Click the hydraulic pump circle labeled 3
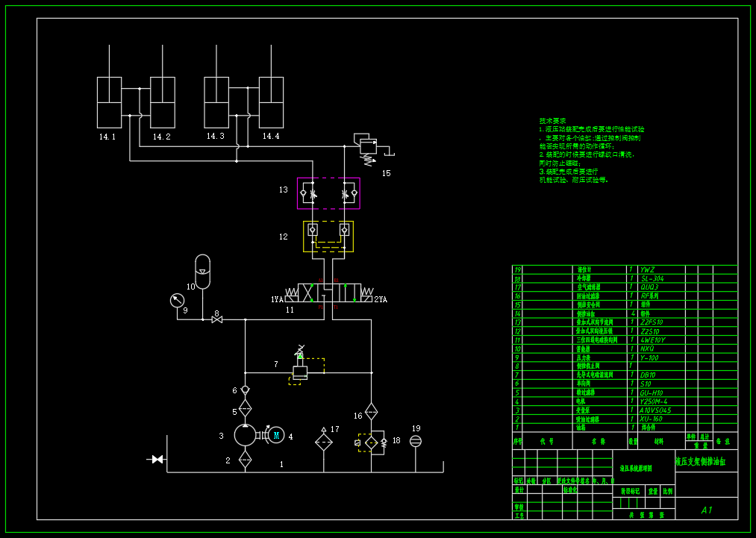The width and height of the screenshot is (756, 538). click(x=245, y=435)
